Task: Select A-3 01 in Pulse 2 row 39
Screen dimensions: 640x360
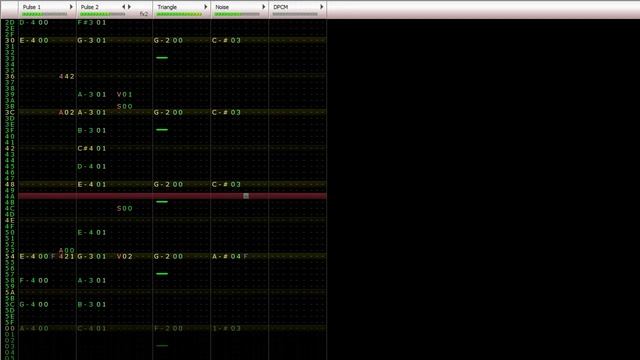Action: point(92,94)
